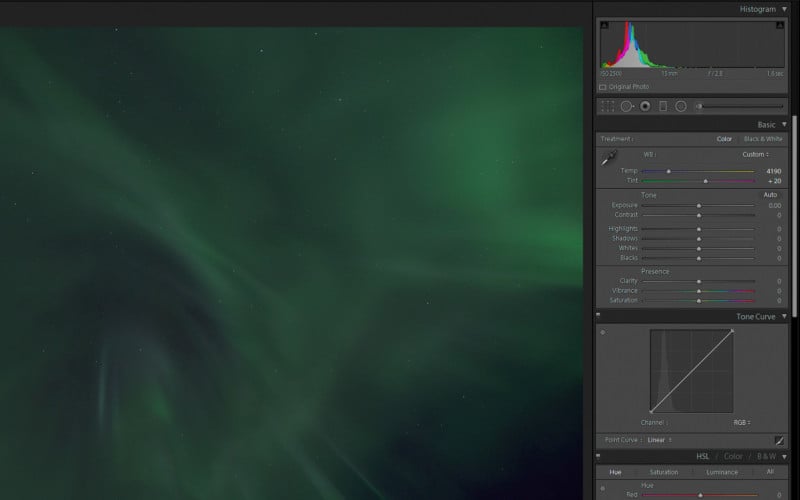This screenshot has height=500, width=800.
Task: Click the Exposure slider handle
Action: pos(698,205)
